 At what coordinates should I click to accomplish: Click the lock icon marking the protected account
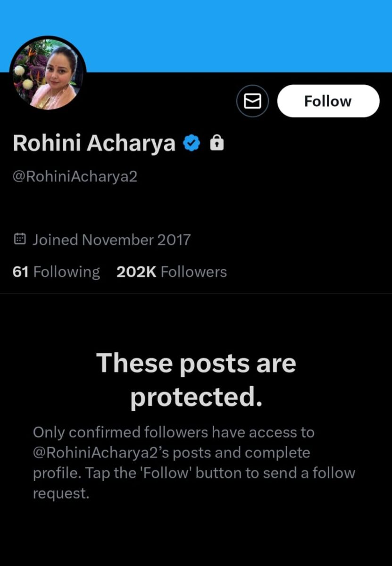(x=217, y=142)
